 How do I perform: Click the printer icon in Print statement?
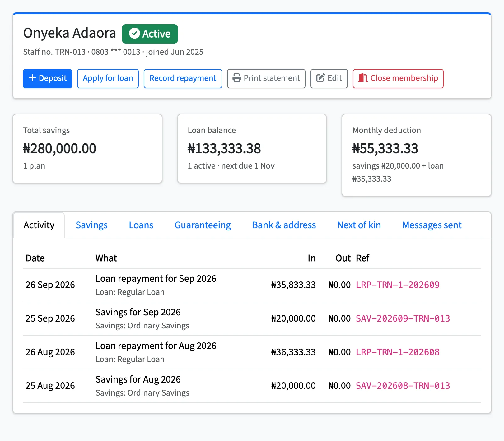[x=237, y=78]
